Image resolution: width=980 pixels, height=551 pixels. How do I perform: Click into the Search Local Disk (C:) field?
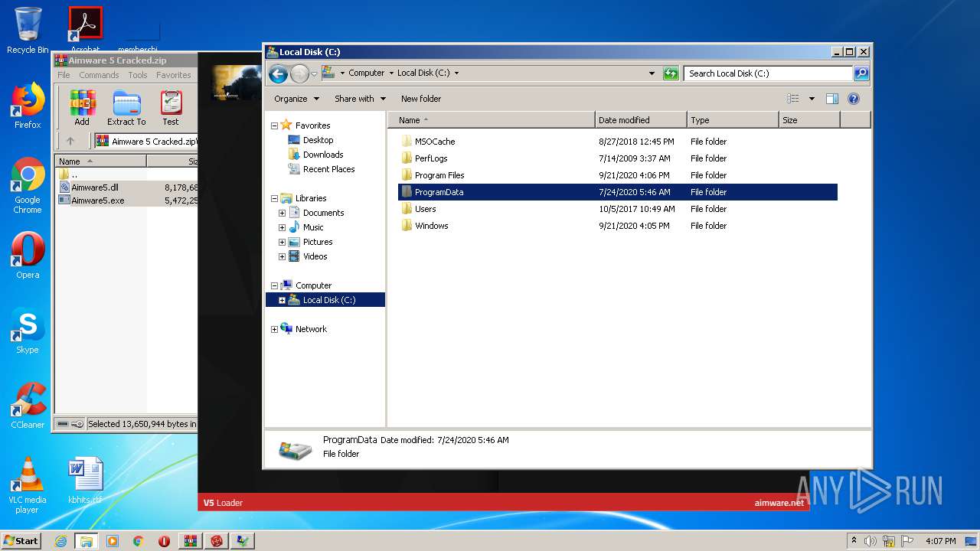click(768, 73)
